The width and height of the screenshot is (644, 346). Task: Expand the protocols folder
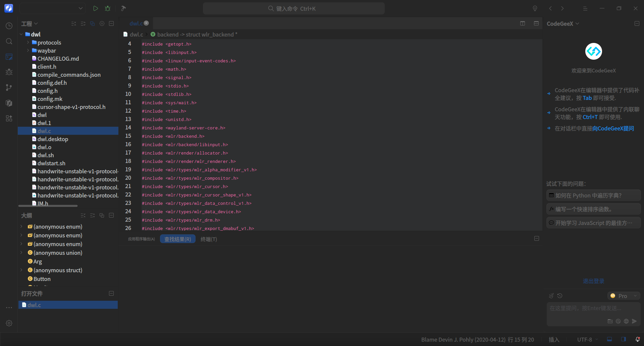(x=28, y=43)
